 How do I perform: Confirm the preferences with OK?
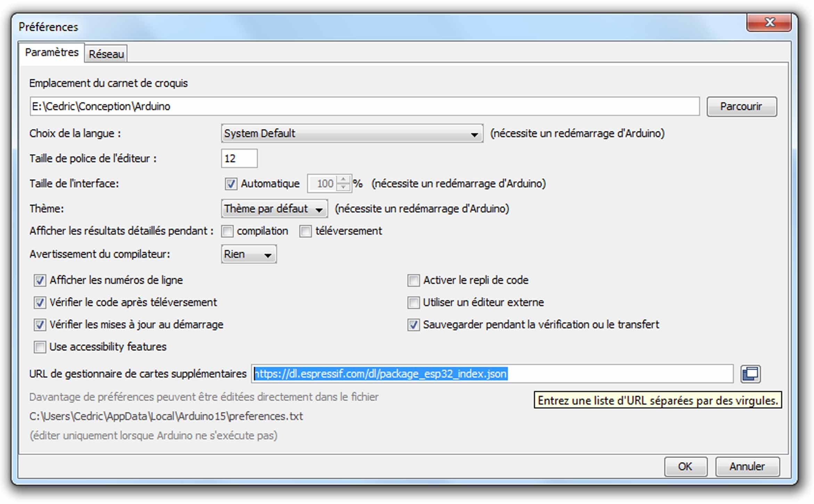pos(685,466)
